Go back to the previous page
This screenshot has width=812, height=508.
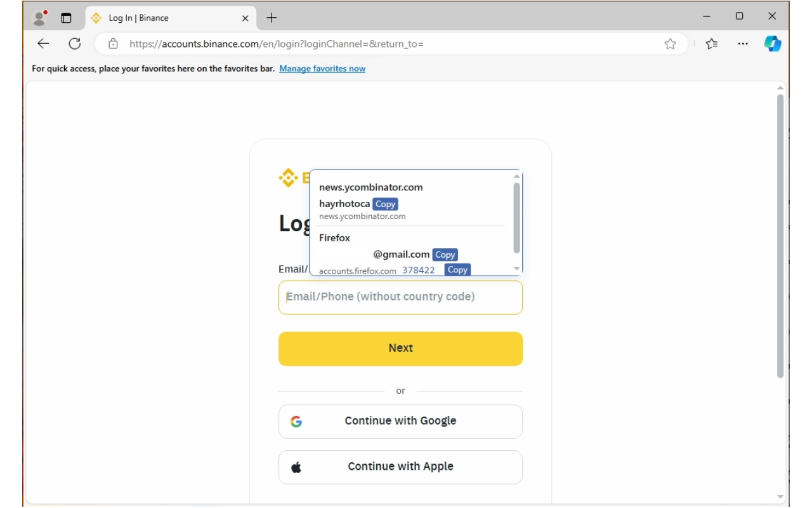[x=43, y=44]
